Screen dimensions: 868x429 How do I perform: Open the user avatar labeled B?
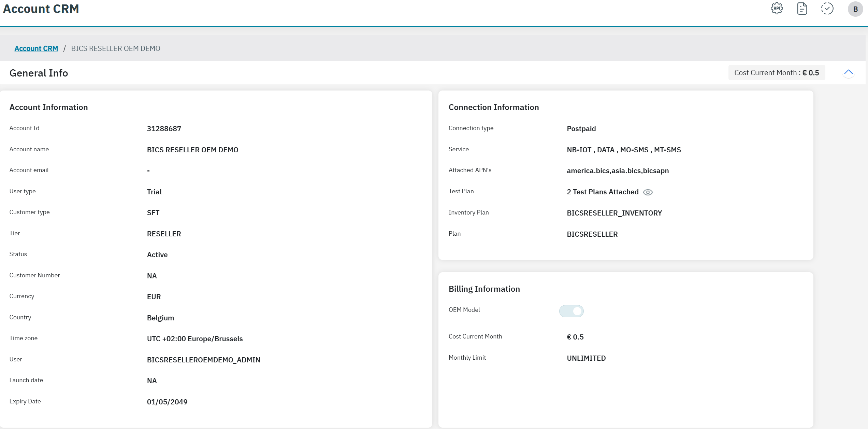855,9
